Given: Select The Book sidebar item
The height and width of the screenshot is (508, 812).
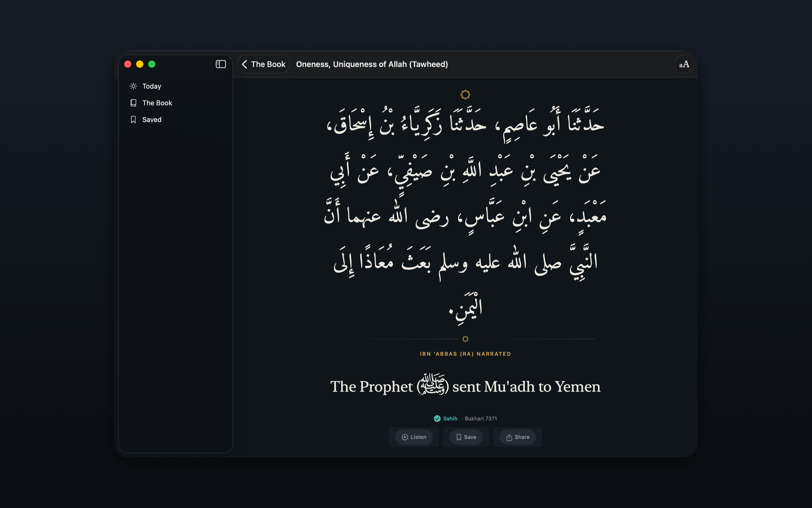Looking at the screenshot, I should pos(175,103).
